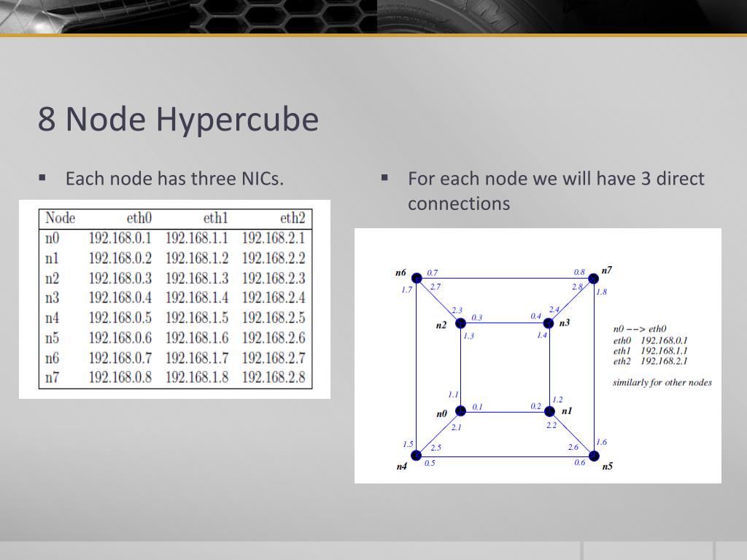This screenshot has height=560, width=747.
Task: Select table cell 192.168.2.3
Action: click(274, 278)
